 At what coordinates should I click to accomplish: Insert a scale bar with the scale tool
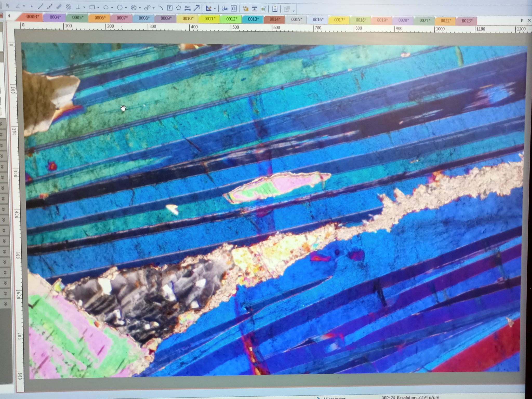point(187,7)
